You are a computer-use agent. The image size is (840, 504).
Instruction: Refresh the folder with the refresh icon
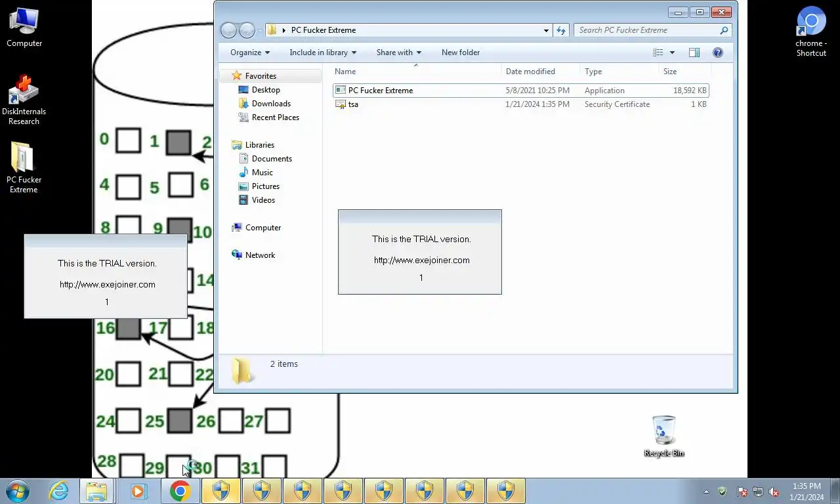(561, 30)
